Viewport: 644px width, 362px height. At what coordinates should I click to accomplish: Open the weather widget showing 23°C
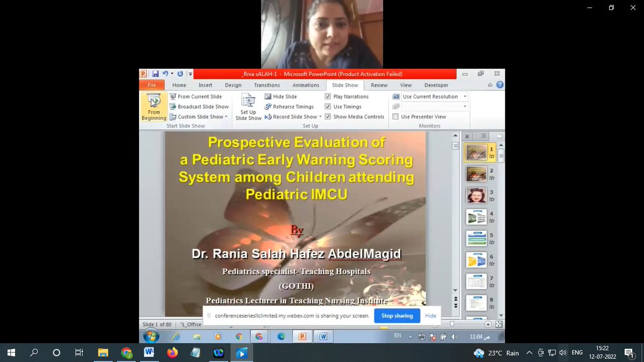coord(496,353)
